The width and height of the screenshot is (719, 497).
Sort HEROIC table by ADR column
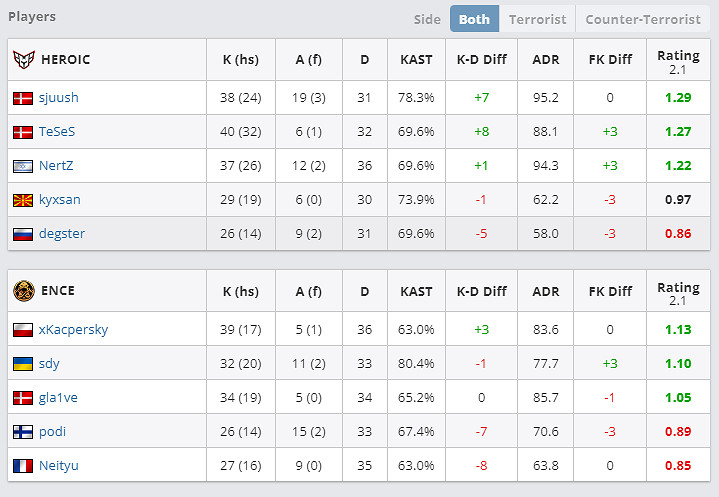546,60
